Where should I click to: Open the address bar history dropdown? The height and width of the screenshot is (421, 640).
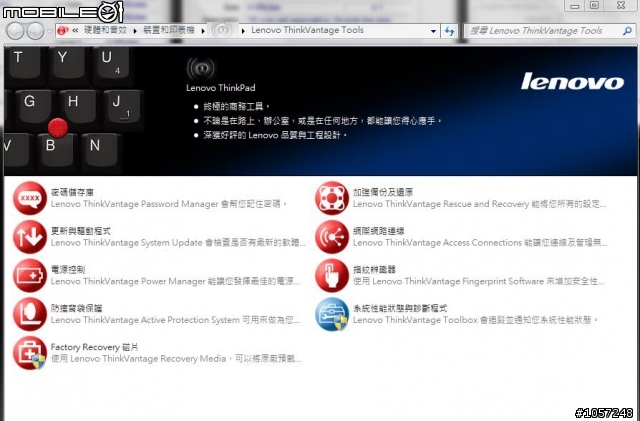[x=433, y=31]
